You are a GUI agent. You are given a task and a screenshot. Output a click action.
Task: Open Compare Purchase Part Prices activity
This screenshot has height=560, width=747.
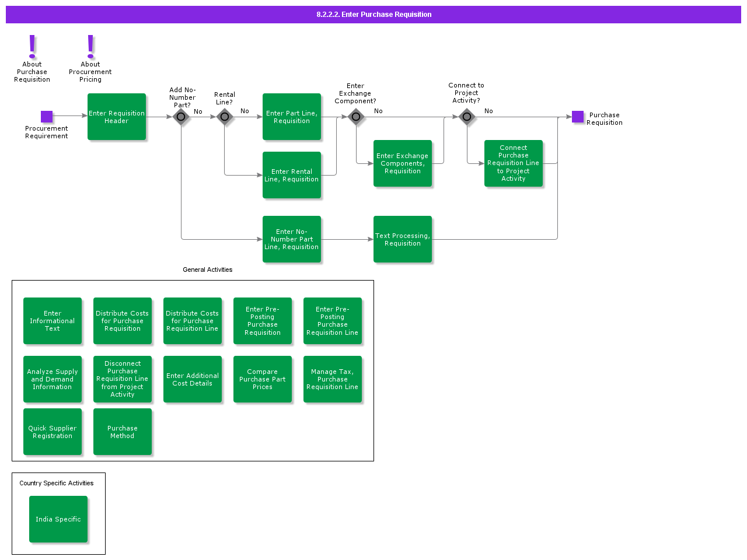pyautogui.click(x=263, y=379)
